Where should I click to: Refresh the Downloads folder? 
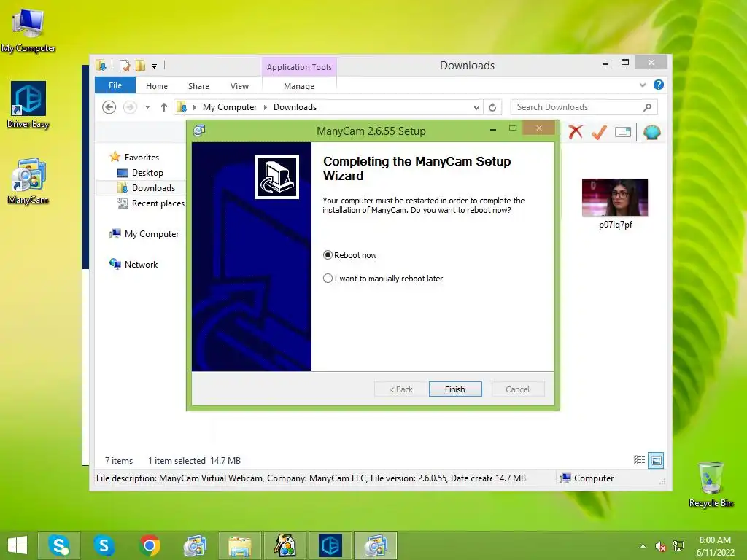pos(492,108)
